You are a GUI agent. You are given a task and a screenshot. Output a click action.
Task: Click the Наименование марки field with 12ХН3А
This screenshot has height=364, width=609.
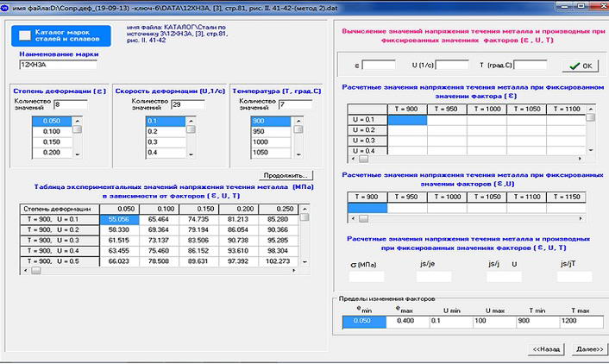coord(58,65)
